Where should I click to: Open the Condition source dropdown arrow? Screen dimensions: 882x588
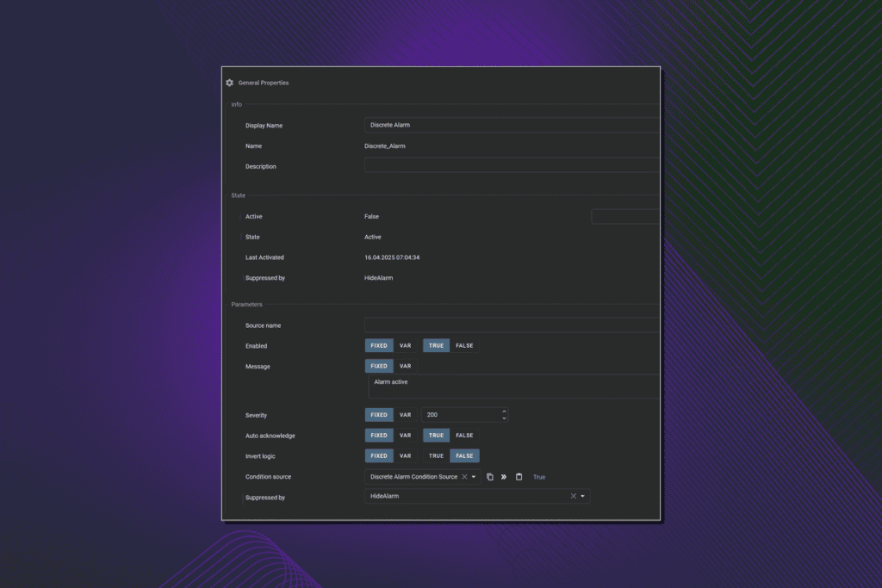click(474, 477)
